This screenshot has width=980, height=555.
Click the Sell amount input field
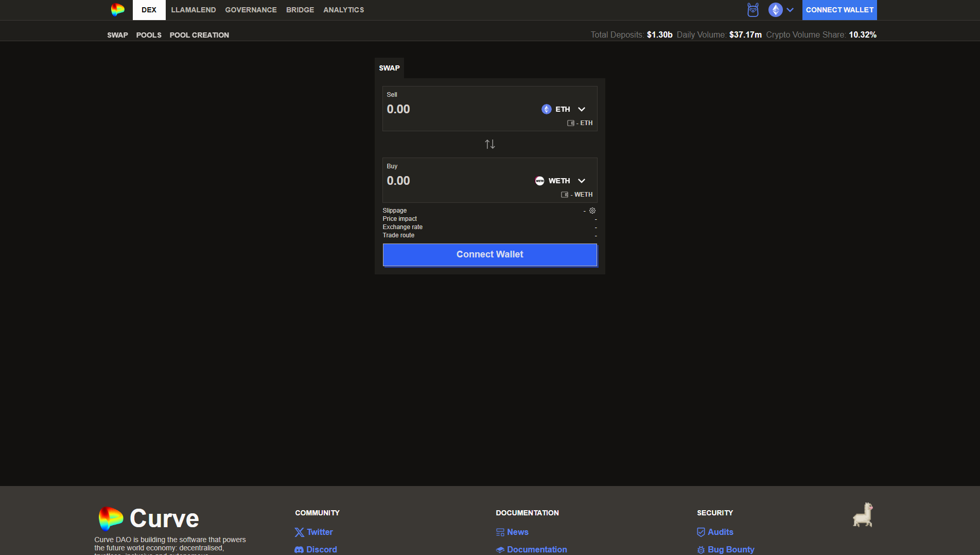tap(458, 109)
